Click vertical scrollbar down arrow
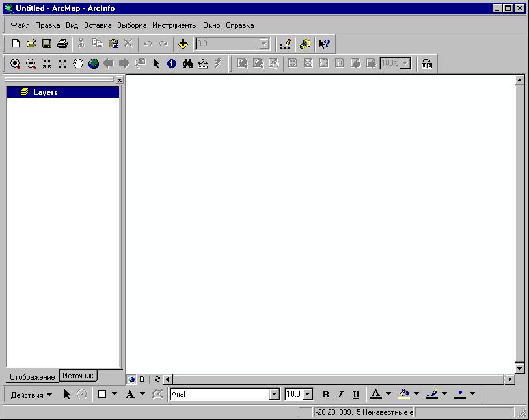This screenshot has width=529, height=420. [519, 369]
